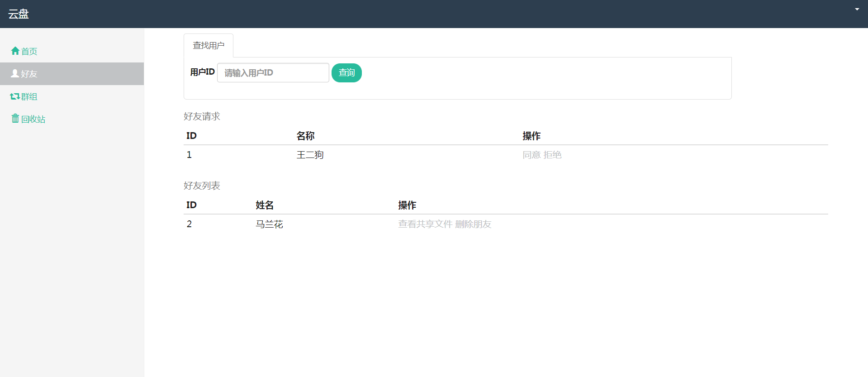
Task: Accept 王二狗's request with 同意
Action: (x=531, y=155)
